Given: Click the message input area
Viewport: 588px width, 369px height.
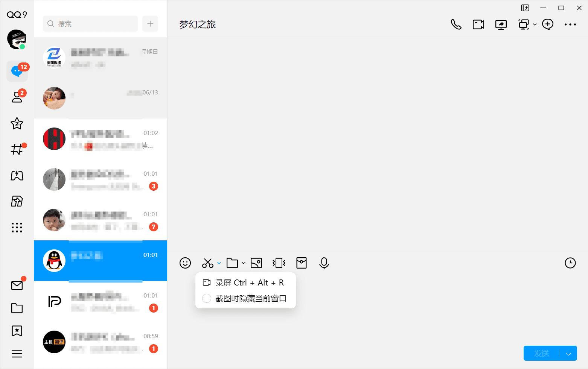Looking at the screenshot, I should pyautogui.click(x=378, y=308).
